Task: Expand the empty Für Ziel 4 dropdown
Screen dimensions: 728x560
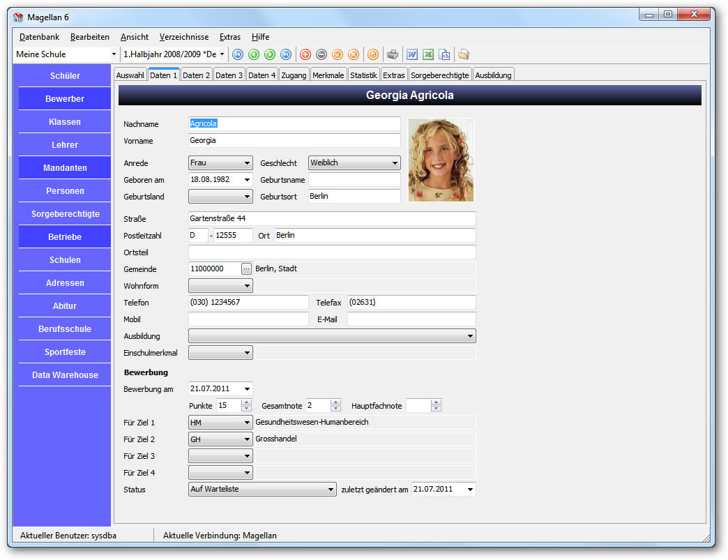Action: coord(247,473)
